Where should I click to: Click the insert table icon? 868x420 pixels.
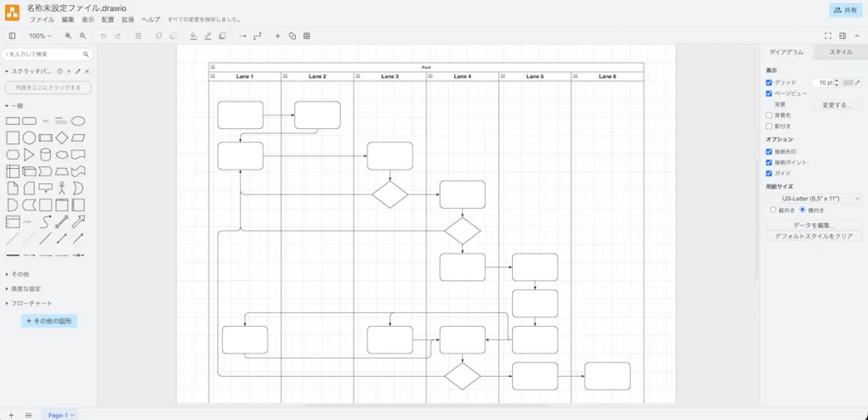(x=307, y=36)
